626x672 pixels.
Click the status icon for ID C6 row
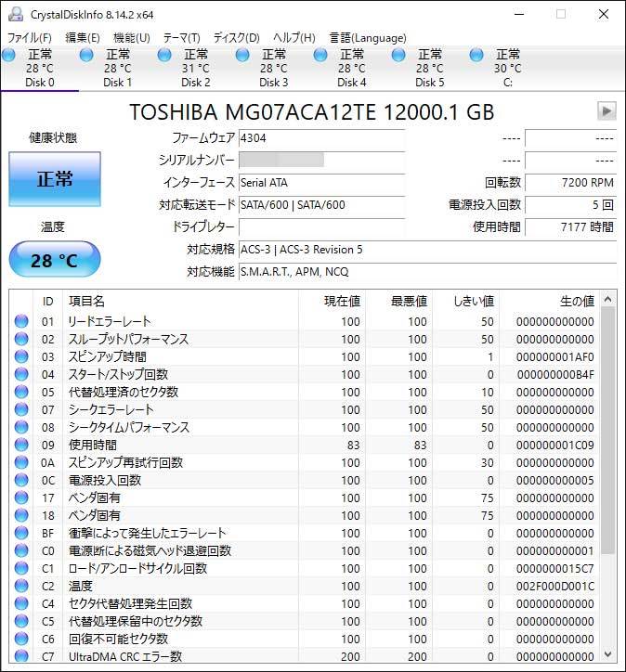(x=21, y=639)
